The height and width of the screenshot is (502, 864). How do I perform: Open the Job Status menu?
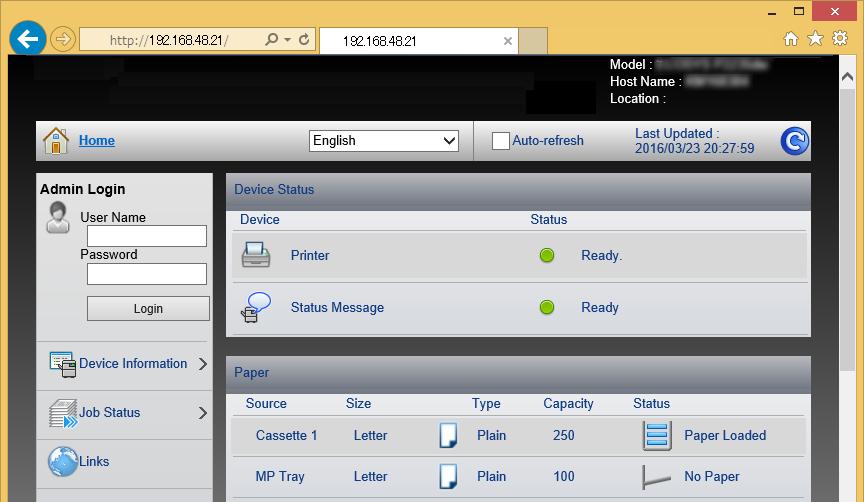tap(110, 412)
